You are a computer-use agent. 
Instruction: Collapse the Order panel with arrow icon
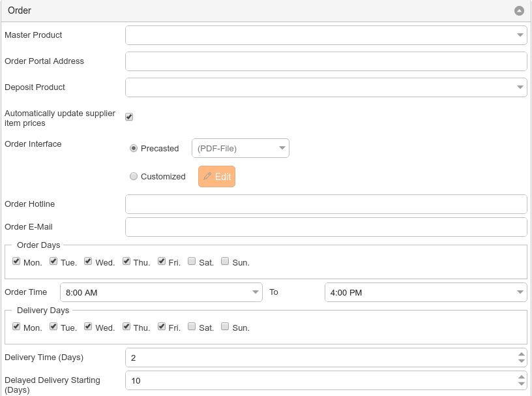tap(519, 11)
